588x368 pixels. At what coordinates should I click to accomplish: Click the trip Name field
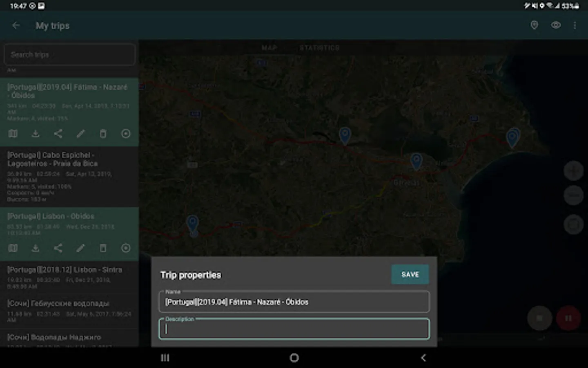tap(294, 302)
